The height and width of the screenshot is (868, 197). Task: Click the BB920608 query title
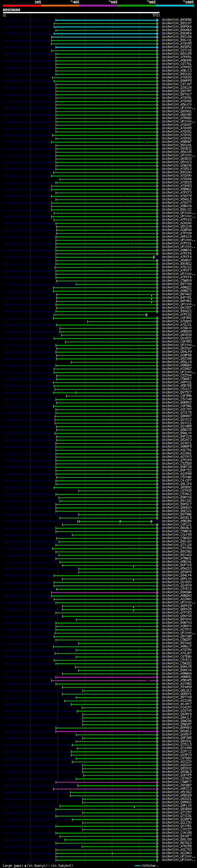(x=11, y=10)
